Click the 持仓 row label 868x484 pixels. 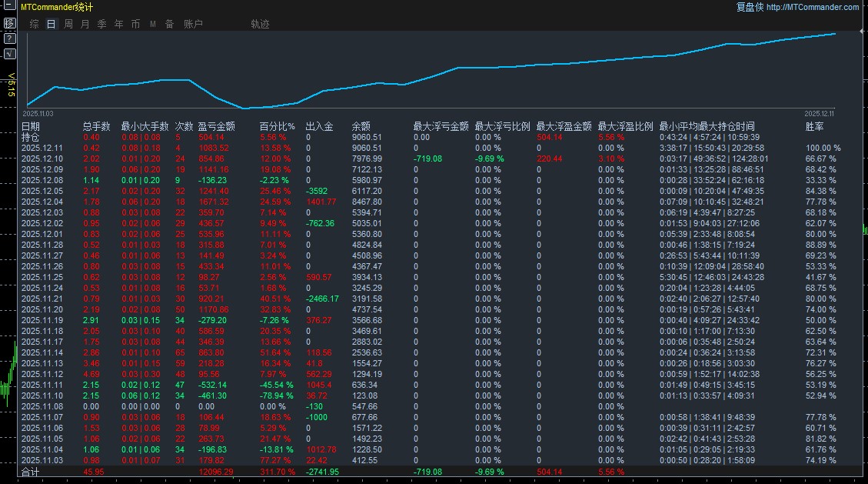pos(31,137)
